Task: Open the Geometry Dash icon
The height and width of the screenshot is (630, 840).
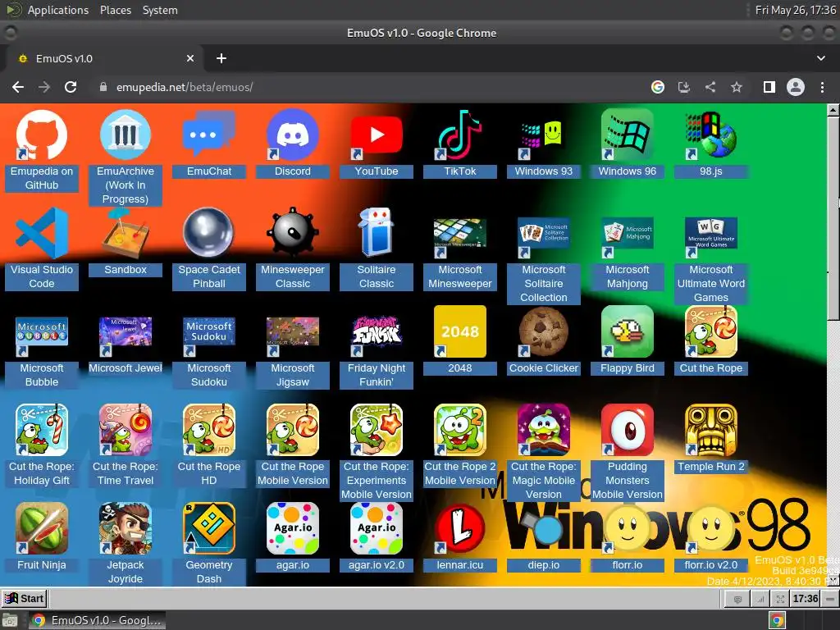Action: (209, 529)
